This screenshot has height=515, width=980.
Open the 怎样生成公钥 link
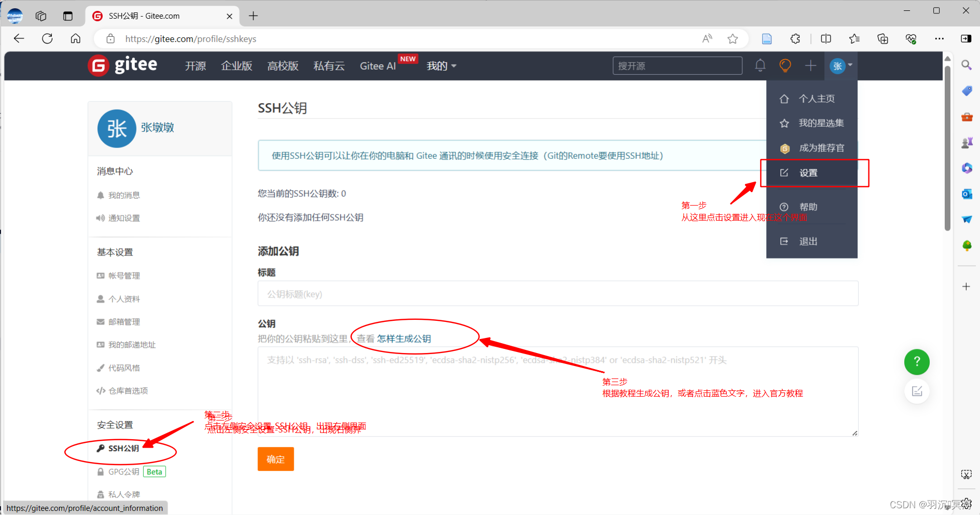point(404,338)
